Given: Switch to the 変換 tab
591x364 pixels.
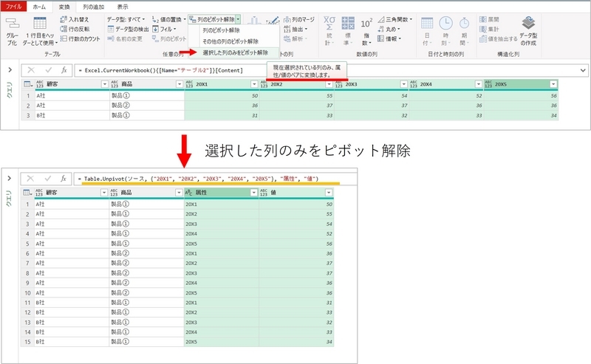Looking at the screenshot, I should pos(64,7).
